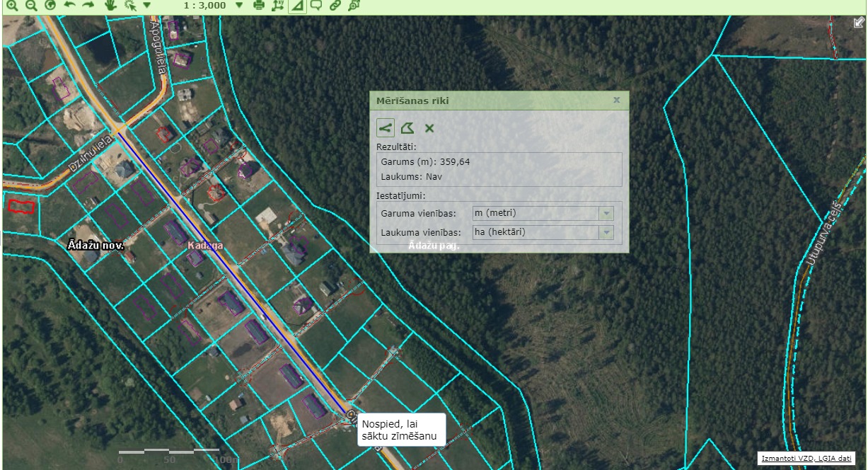Open the map tips speech bubble tool
868x470 pixels.
[x=316, y=6]
